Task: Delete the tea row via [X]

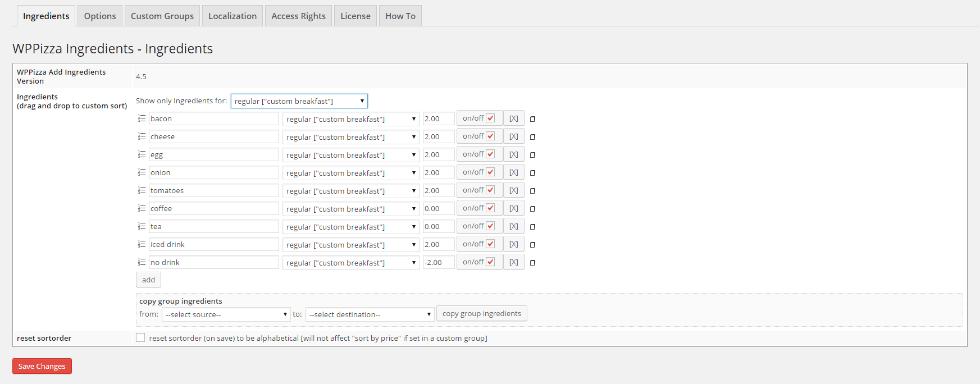Action: (x=514, y=226)
